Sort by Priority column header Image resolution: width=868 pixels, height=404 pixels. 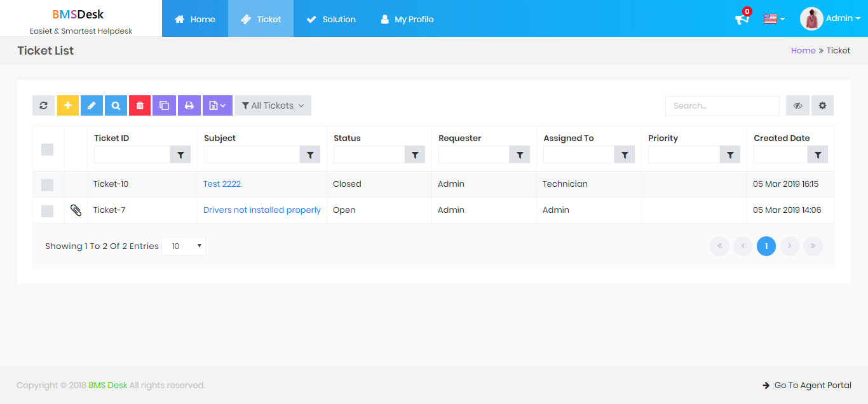[x=663, y=138]
